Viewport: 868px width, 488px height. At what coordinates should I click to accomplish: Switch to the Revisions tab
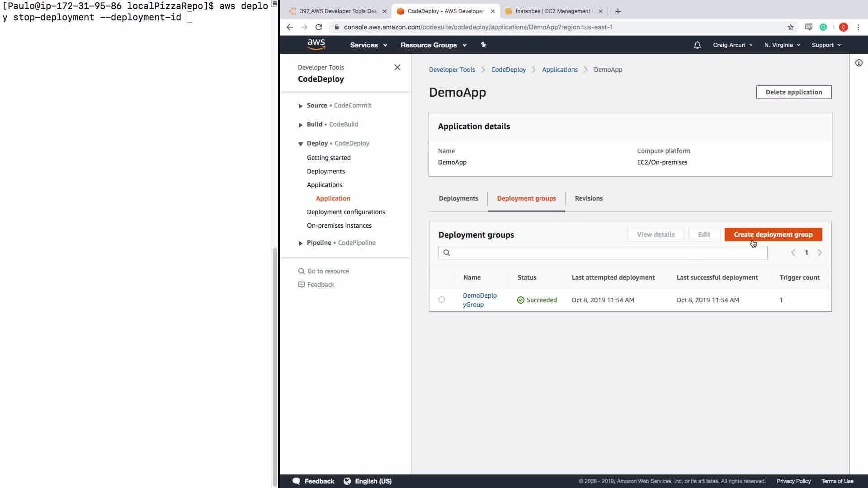pyautogui.click(x=588, y=198)
